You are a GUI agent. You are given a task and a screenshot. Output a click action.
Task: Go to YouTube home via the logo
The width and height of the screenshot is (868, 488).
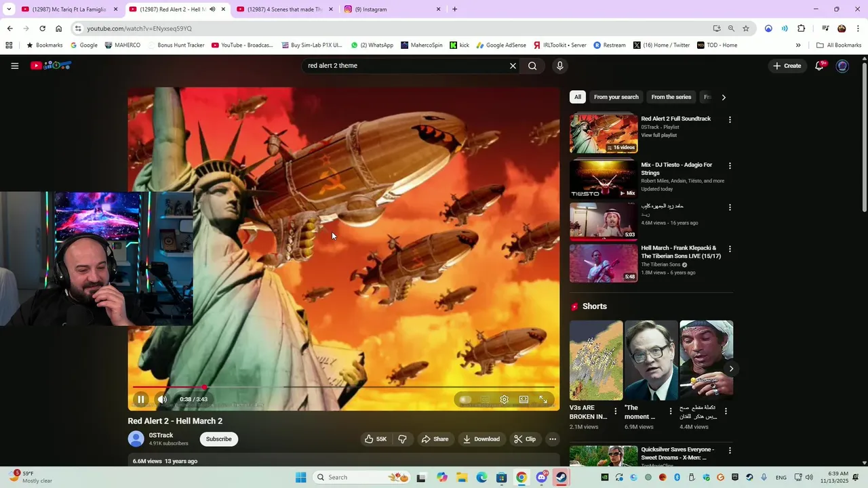pyautogui.click(x=50, y=66)
